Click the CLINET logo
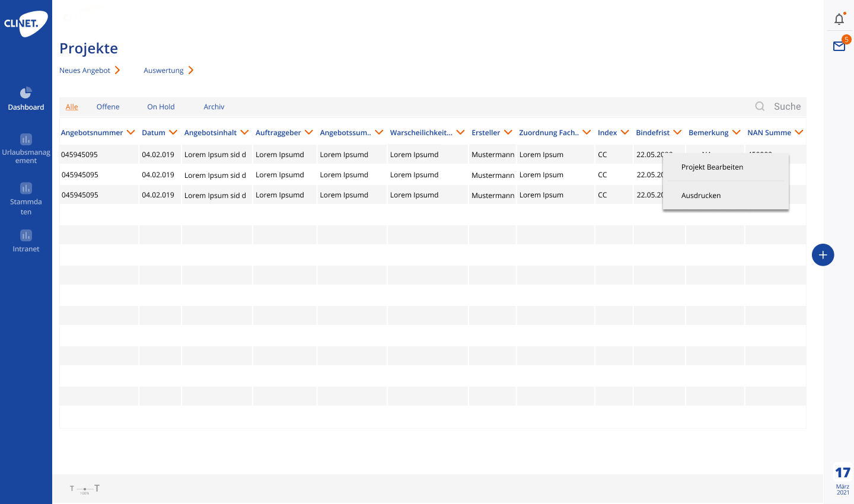 pyautogui.click(x=25, y=24)
